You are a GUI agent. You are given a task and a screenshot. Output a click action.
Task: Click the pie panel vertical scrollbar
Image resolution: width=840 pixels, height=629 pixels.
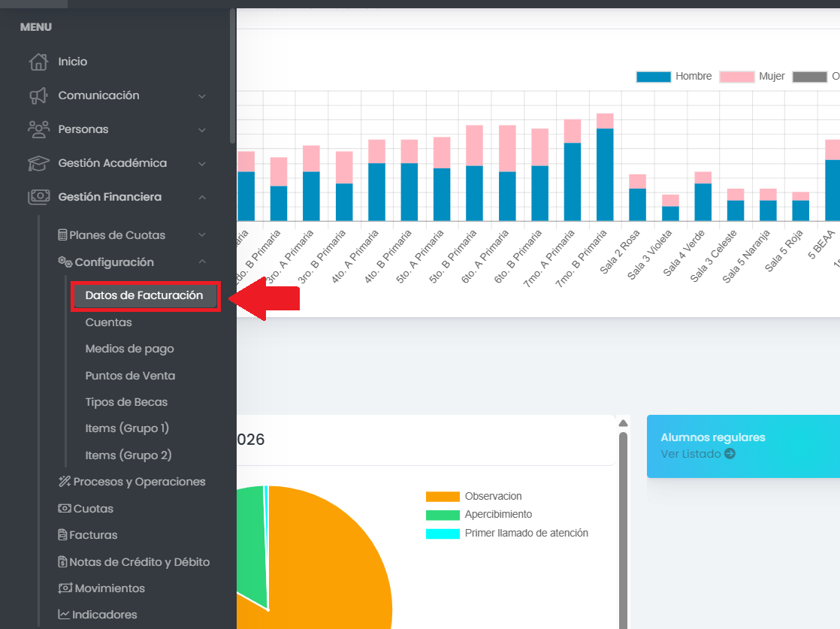click(x=623, y=531)
